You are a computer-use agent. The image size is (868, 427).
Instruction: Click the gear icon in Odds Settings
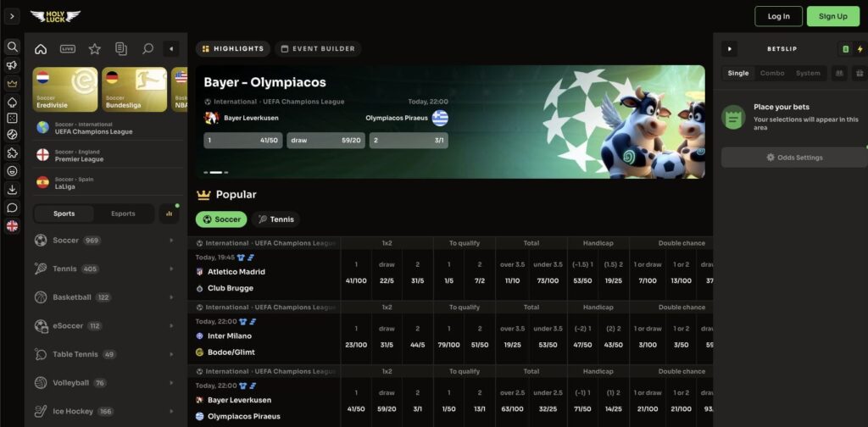pos(770,158)
